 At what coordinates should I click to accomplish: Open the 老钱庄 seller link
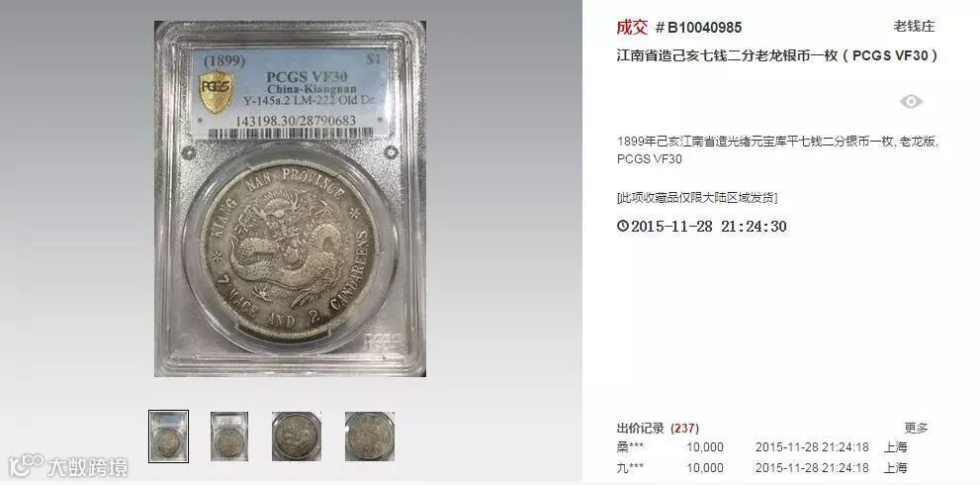914,27
